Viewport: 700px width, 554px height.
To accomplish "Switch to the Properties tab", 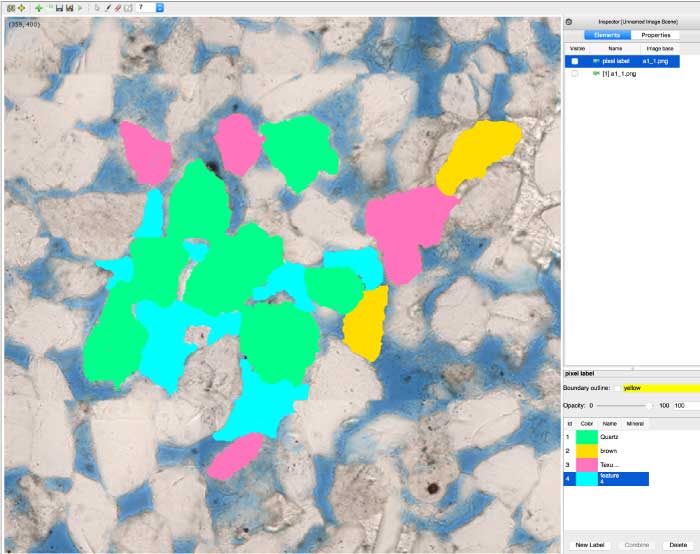I will click(655, 35).
